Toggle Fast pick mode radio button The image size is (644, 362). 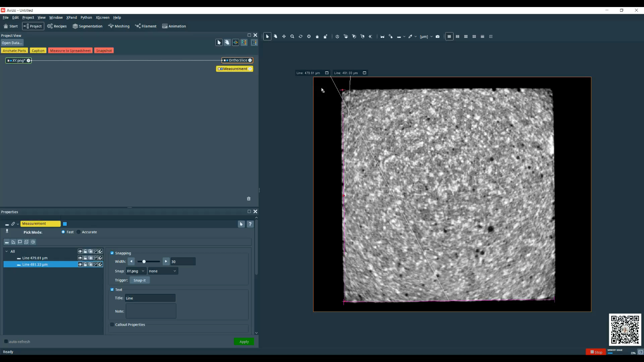click(x=63, y=232)
